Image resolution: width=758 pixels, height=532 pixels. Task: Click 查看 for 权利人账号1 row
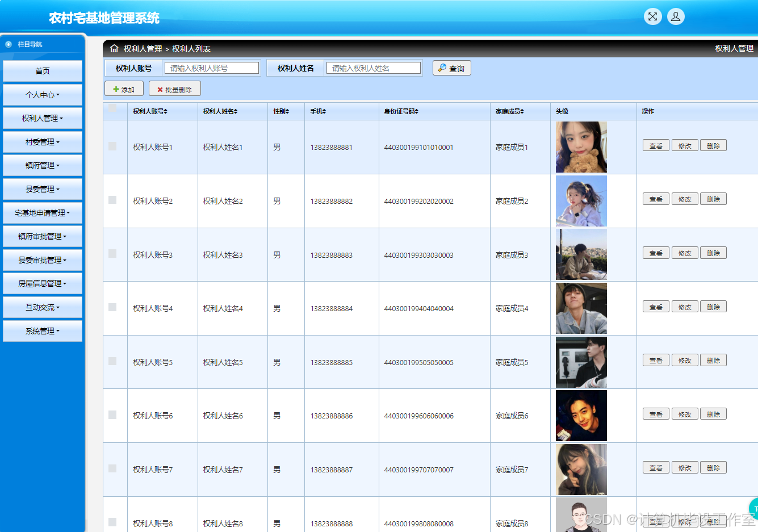[656, 146]
